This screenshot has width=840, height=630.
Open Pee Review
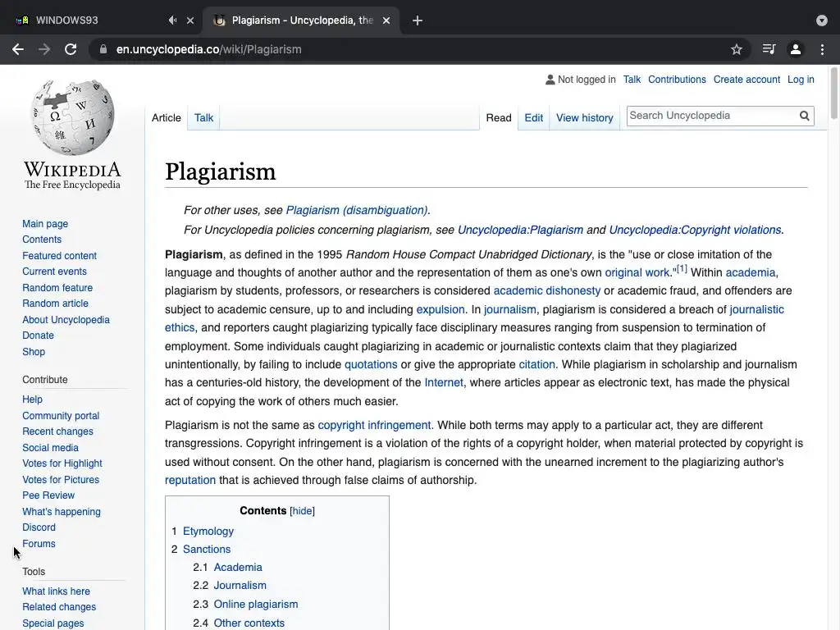(48, 495)
